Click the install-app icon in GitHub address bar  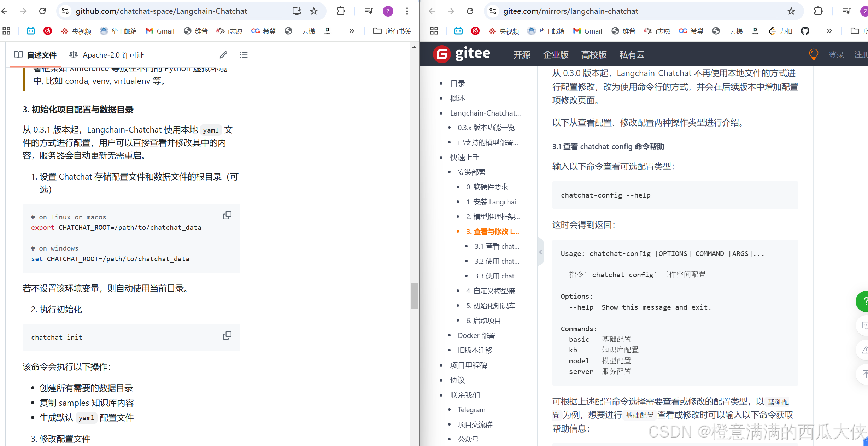pos(297,11)
